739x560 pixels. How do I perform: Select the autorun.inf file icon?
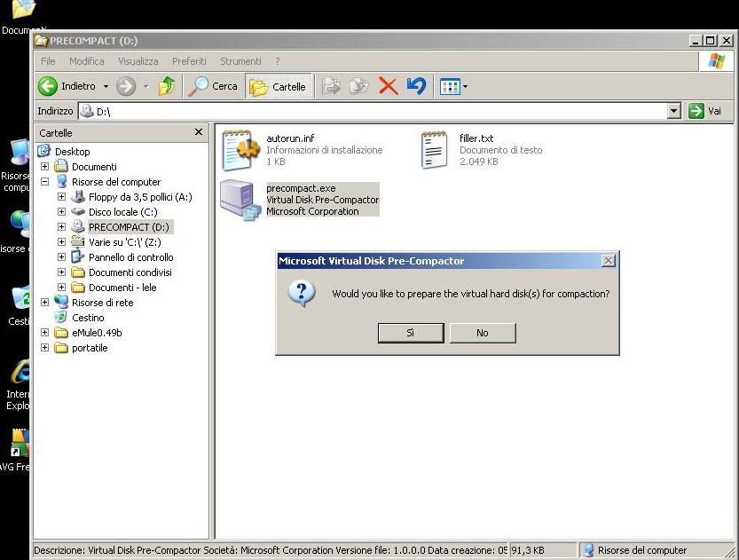click(241, 150)
